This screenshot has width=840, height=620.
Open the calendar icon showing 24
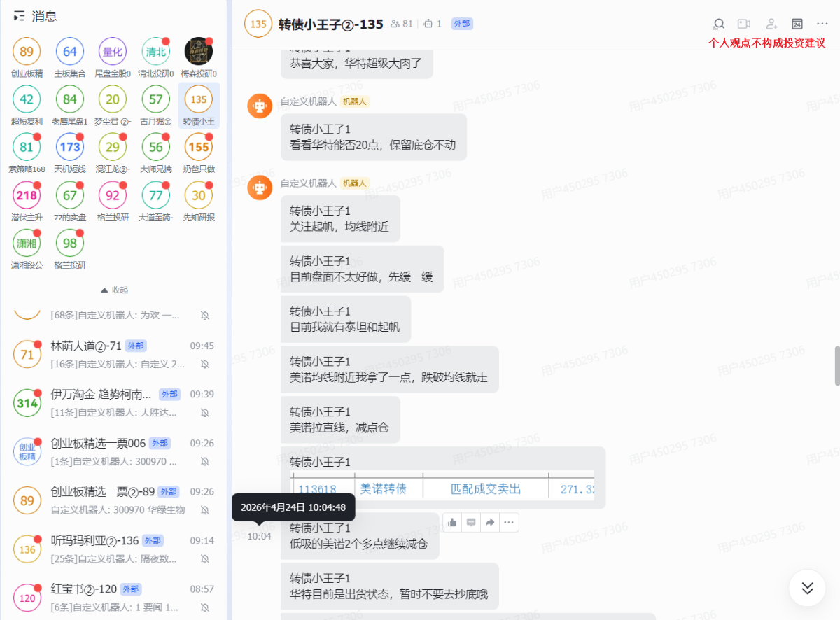click(x=797, y=24)
